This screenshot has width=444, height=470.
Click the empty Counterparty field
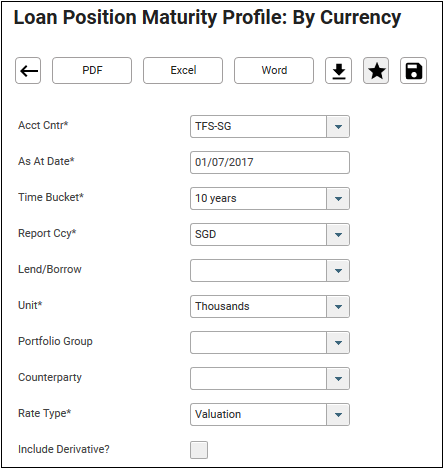click(258, 379)
